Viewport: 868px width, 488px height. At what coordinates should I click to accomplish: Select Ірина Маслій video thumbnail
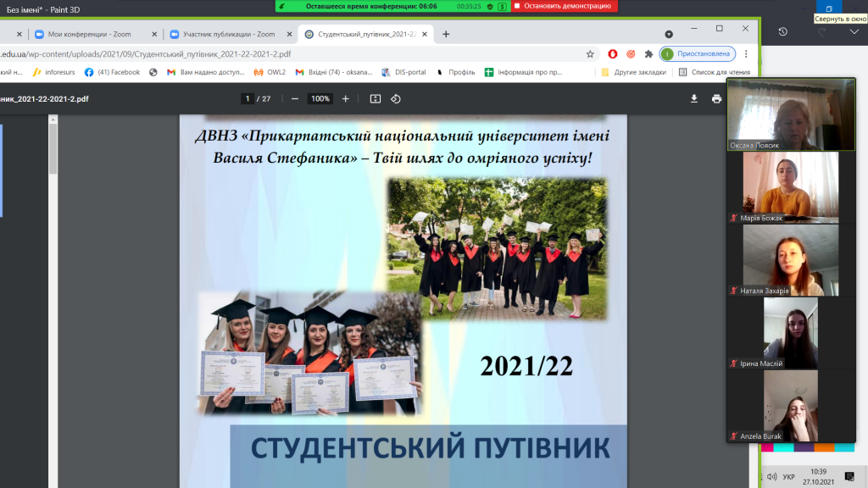[x=790, y=333]
